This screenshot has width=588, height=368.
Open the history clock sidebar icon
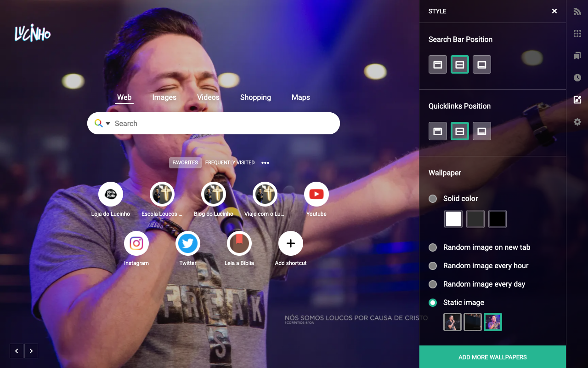click(x=577, y=78)
